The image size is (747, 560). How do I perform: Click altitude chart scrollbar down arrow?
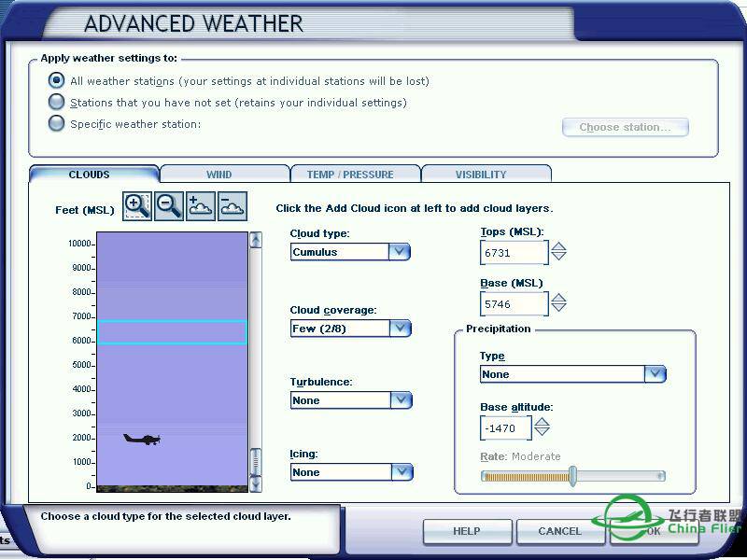pos(256,484)
